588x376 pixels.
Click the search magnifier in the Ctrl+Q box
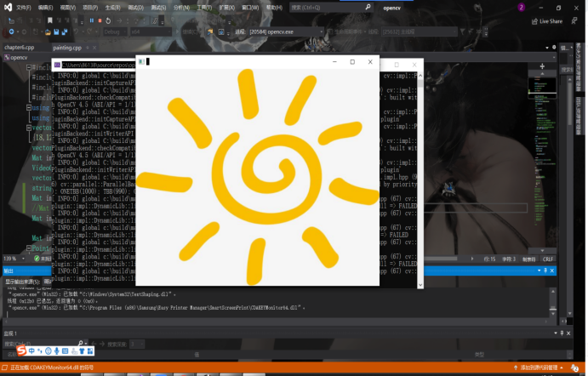pyautogui.click(x=368, y=7)
